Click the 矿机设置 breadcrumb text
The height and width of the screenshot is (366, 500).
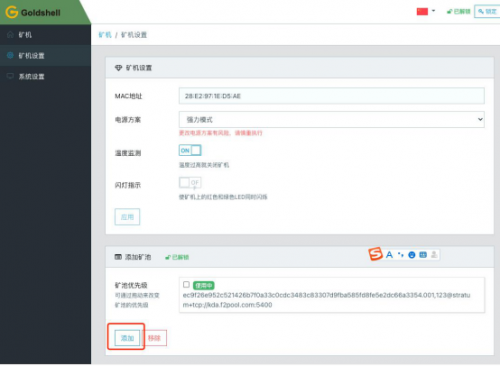tap(134, 35)
